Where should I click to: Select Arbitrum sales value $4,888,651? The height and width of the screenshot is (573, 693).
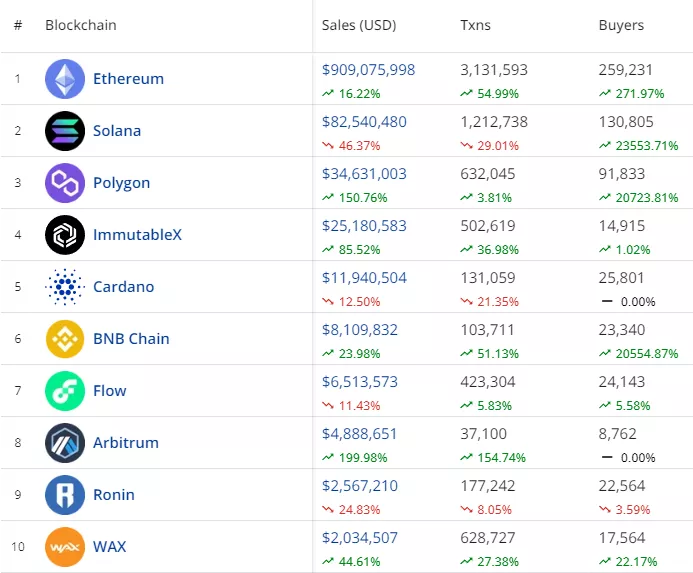coord(359,434)
